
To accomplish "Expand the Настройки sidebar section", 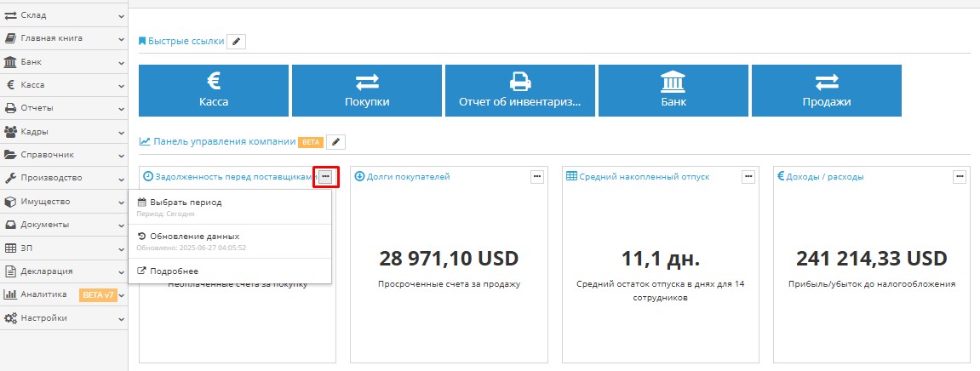I will pos(63,317).
